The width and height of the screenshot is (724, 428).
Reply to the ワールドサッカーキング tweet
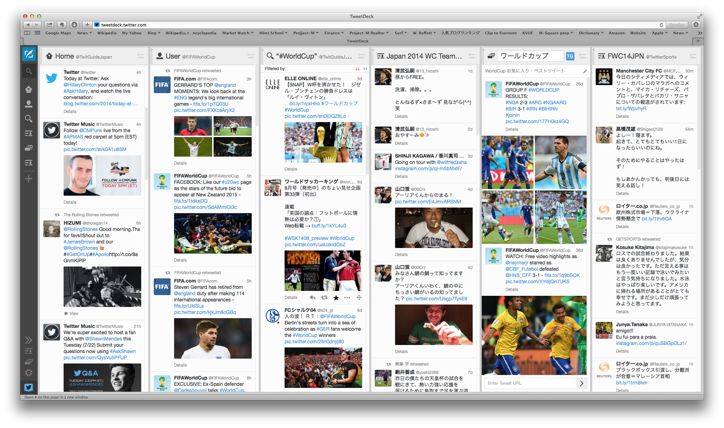pyautogui.click(x=313, y=298)
